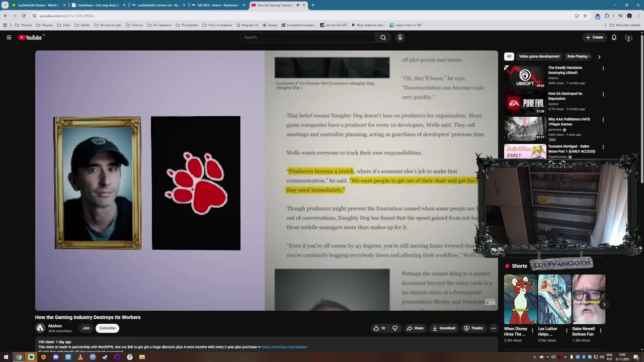Open the YouTube account avatar menu
Screen dimensions: 644x362
click(x=628, y=37)
